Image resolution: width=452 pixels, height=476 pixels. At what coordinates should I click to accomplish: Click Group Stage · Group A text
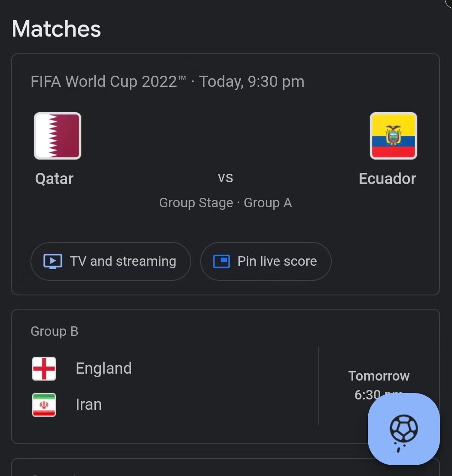[226, 203]
